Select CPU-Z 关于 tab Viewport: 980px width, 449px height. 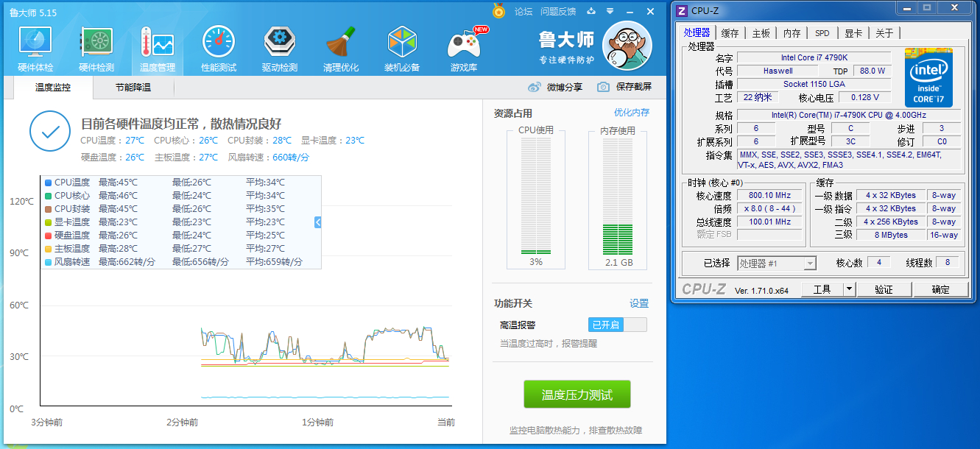pyautogui.click(x=885, y=33)
